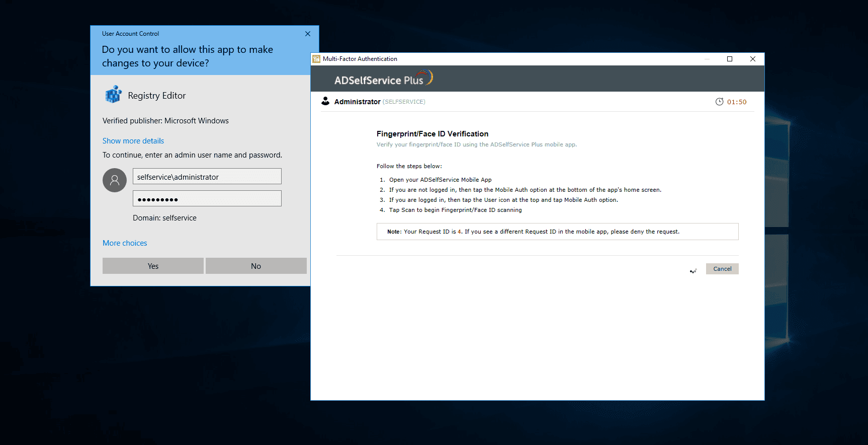Click the Yes button
Image resolution: width=868 pixels, height=445 pixels.
pos(153,266)
